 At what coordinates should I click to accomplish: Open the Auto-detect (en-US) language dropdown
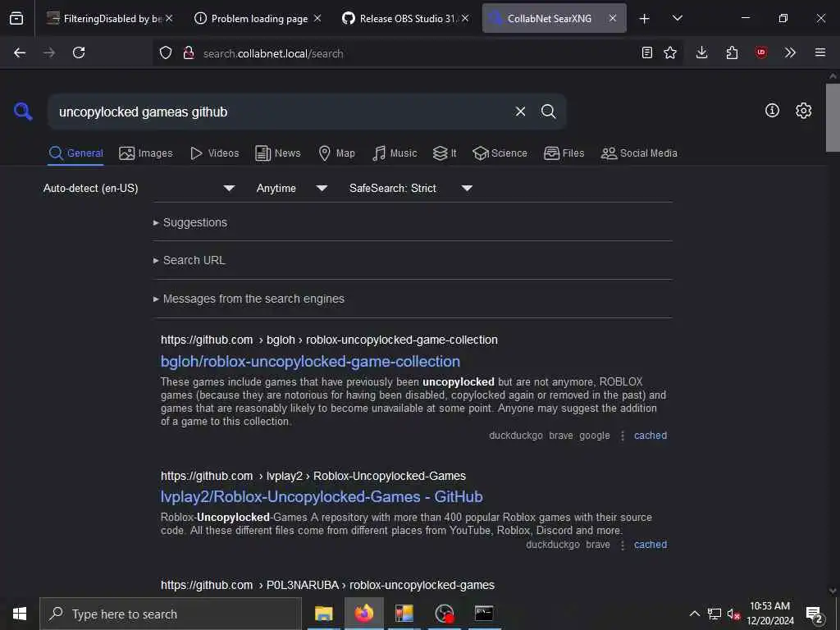pyautogui.click(x=139, y=188)
